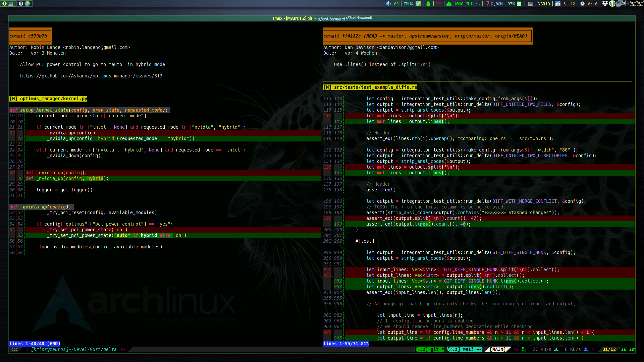
Task: Click the Dropbox icon in the system tray
Action: 605,4
